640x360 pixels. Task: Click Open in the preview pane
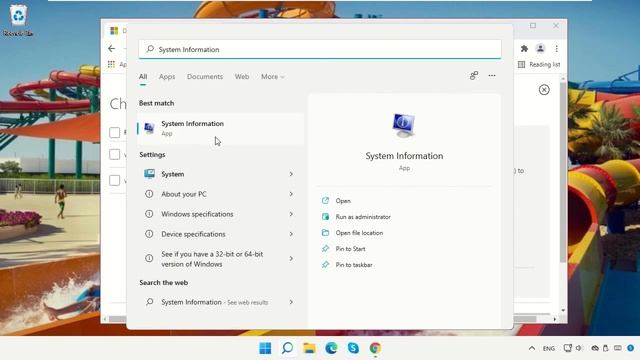pos(343,201)
